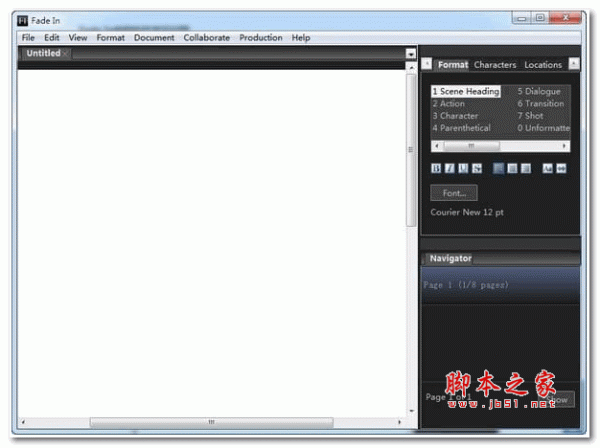The width and height of the screenshot is (600, 448).
Task: Switch to the Locations panel tab
Action: (543, 65)
